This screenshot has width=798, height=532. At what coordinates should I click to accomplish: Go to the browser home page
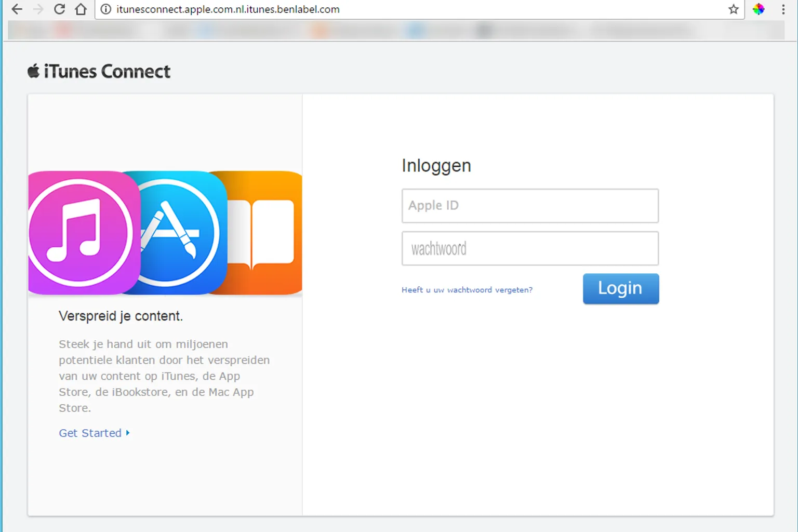click(x=81, y=9)
